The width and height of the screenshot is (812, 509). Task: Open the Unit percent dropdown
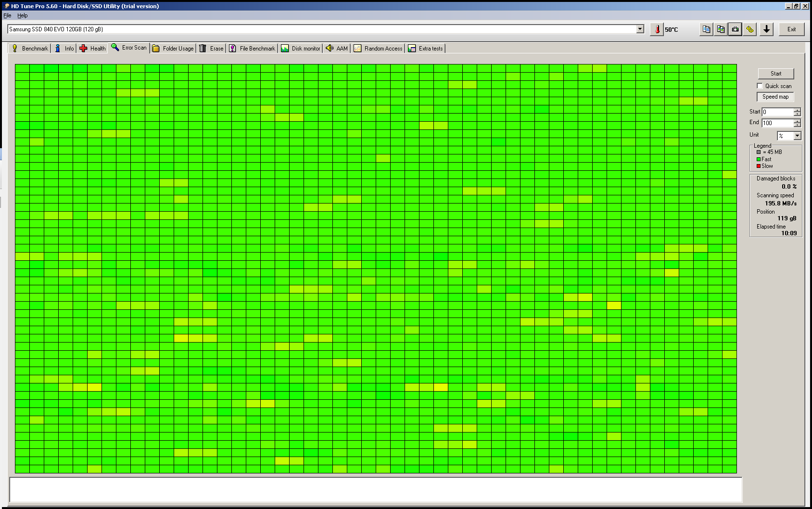(x=797, y=136)
